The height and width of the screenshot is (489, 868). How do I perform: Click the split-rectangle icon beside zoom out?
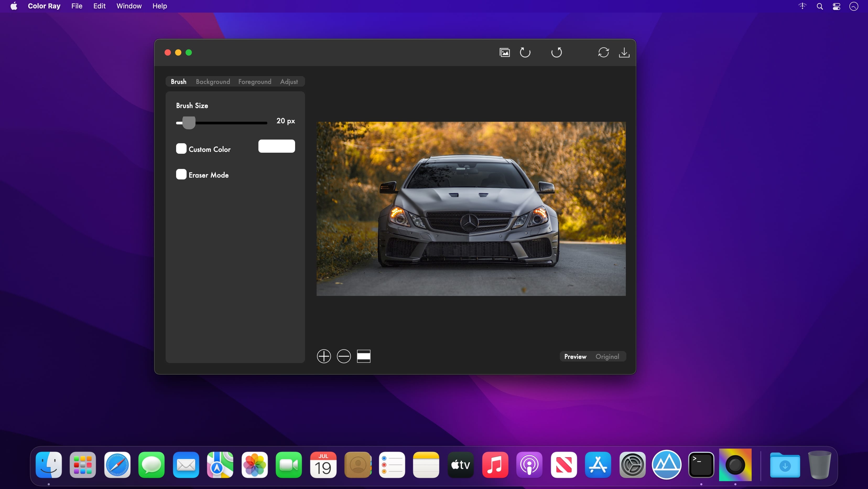coord(364,356)
